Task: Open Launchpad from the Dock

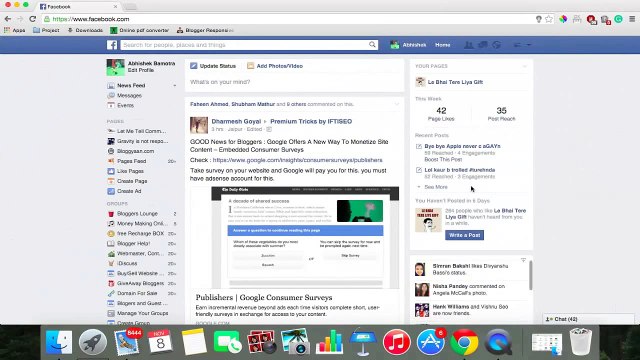Action: [93, 342]
